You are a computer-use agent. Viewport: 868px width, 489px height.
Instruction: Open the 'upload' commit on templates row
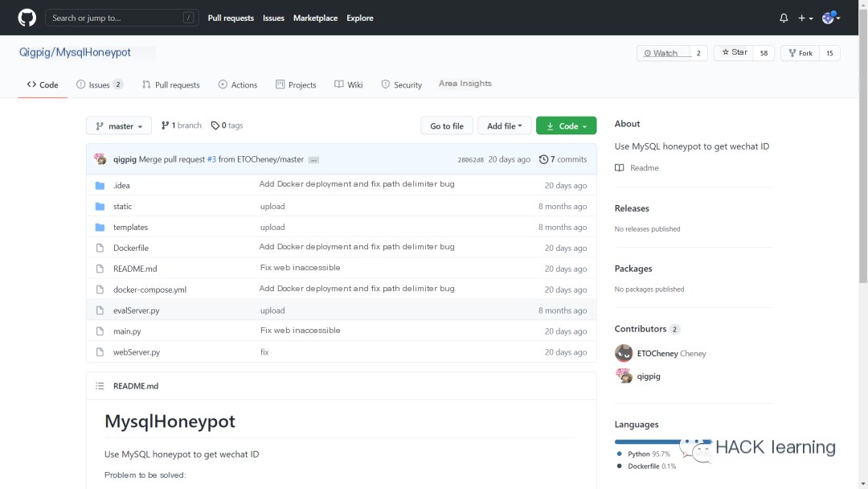(272, 227)
